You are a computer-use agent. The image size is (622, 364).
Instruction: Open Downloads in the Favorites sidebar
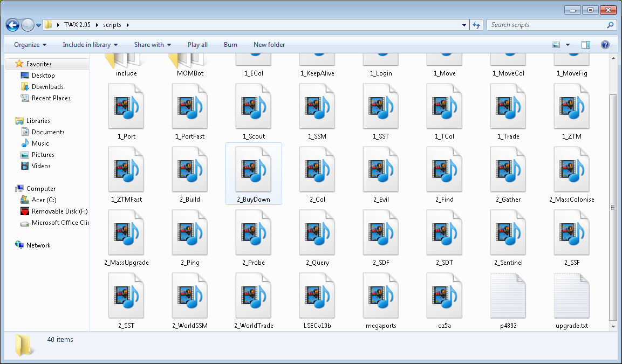47,87
